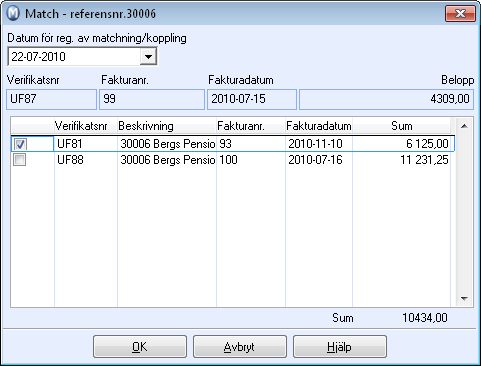Click the Match application icon in title bar
The height and width of the screenshot is (366, 481).
[x=13, y=14]
